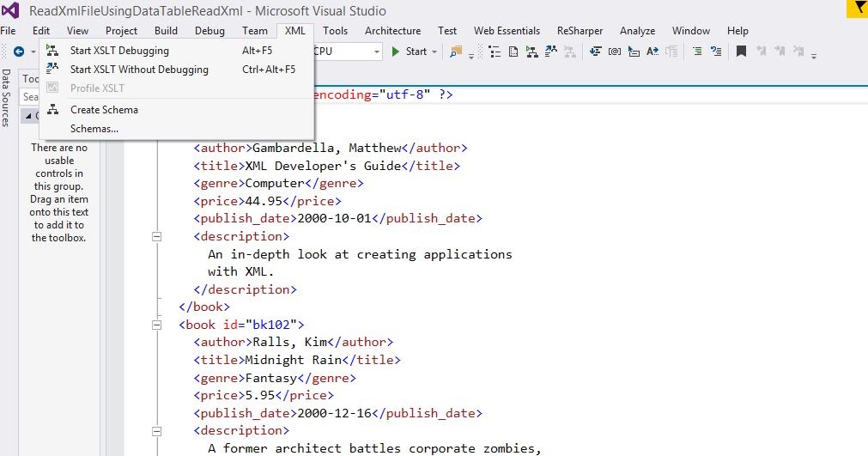This screenshot has height=456, width=868.
Task: Open the Data Sources side tab
Action: (6, 97)
